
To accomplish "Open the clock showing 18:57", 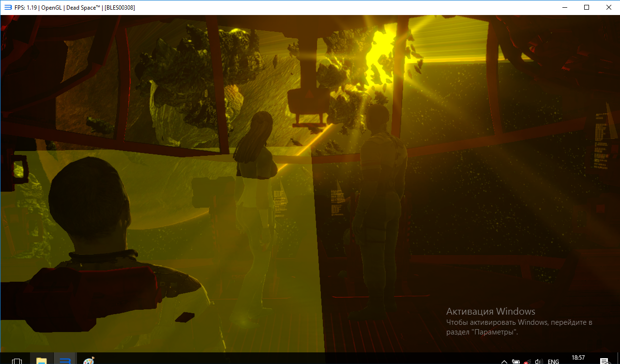I will (578, 358).
